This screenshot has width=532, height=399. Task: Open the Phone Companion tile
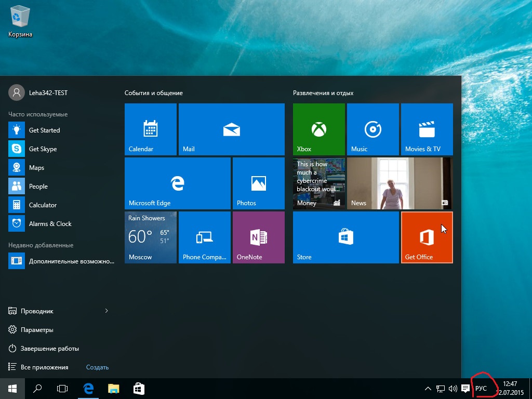[205, 237]
